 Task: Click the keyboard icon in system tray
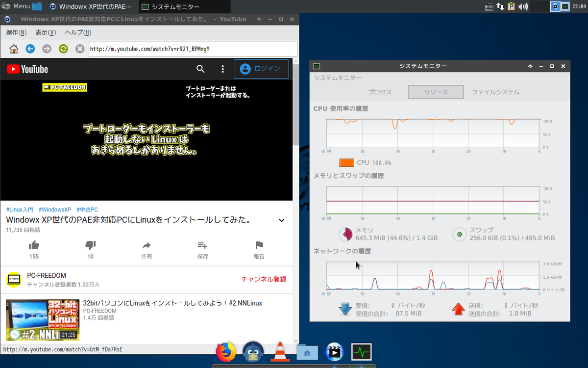point(489,7)
